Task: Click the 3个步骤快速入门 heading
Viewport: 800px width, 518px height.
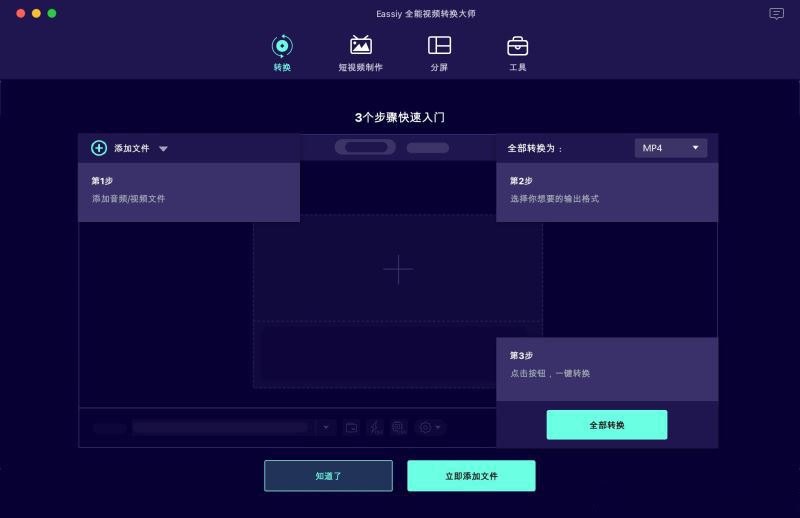Action: pyautogui.click(x=399, y=117)
